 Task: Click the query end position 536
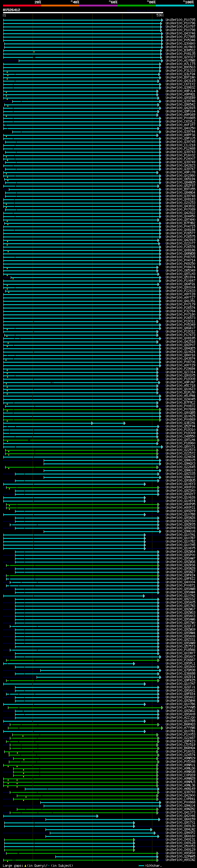click(159, 15)
